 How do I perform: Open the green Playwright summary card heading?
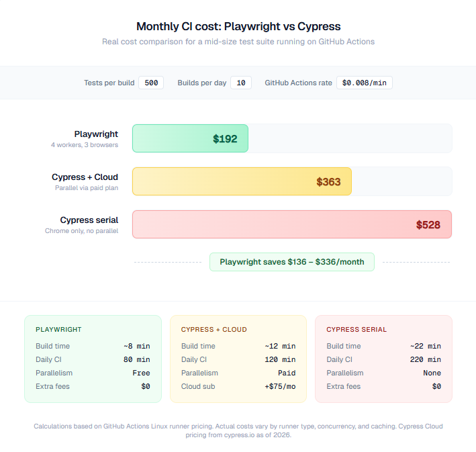pyautogui.click(x=59, y=330)
